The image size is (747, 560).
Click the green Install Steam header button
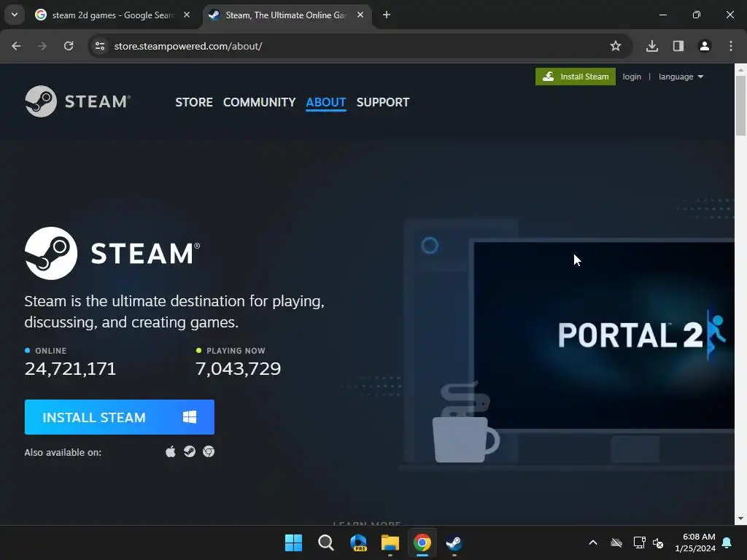click(x=576, y=77)
